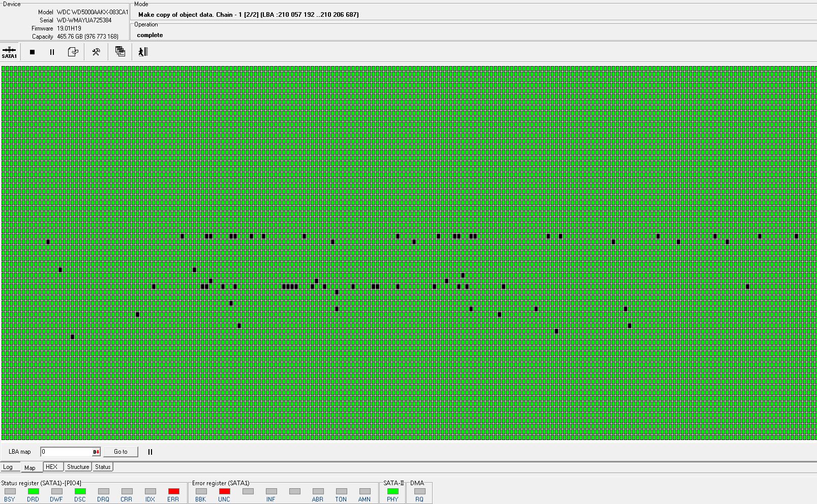Click the DMA RQ indicator
The height and width of the screenshot is (504, 817).
point(420,491)
